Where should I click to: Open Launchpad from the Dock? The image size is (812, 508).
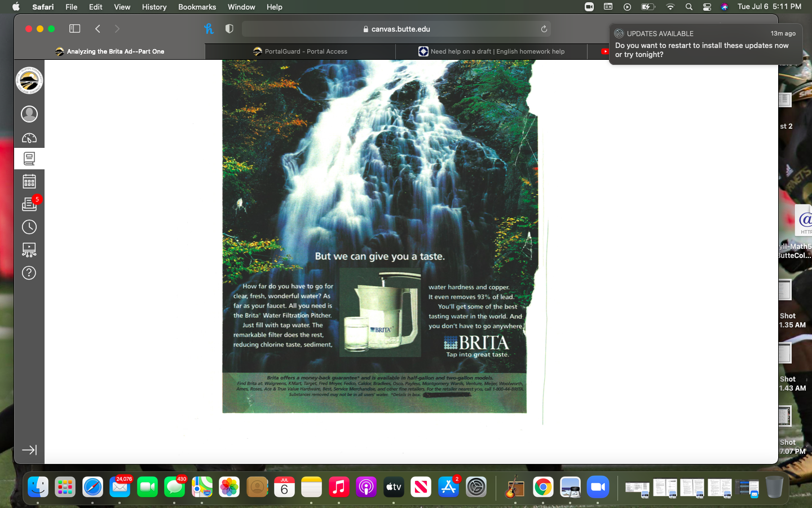pyautogui.click(x=65, y=487)
